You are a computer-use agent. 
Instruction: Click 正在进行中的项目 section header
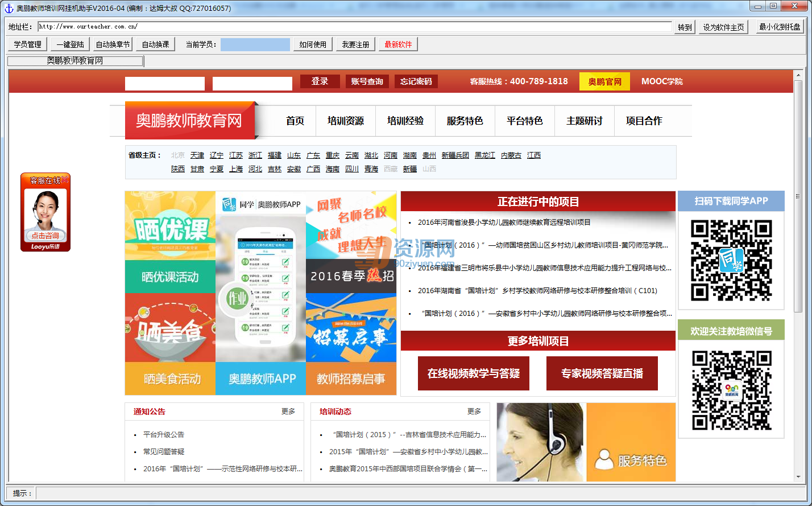click(x=538, y=201)
